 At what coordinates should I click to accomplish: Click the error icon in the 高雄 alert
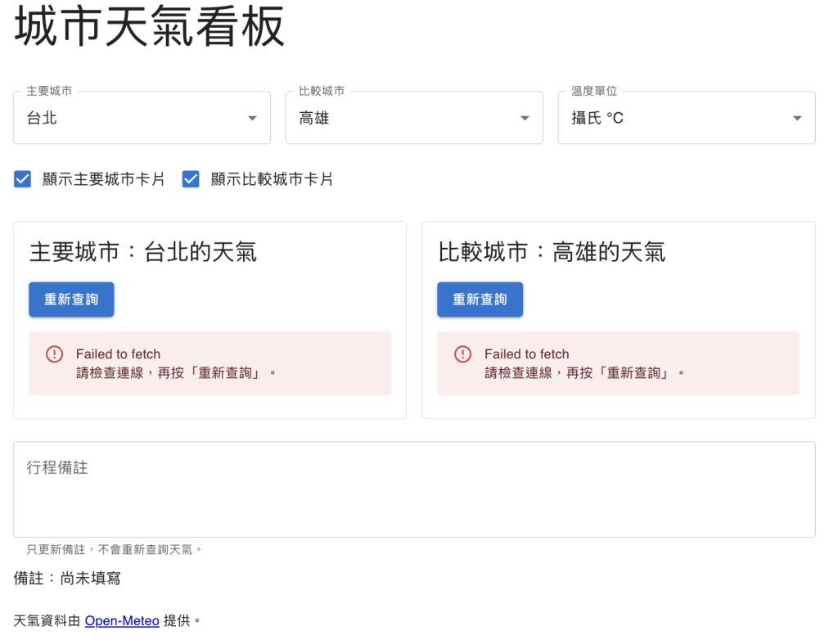point(463,354)
